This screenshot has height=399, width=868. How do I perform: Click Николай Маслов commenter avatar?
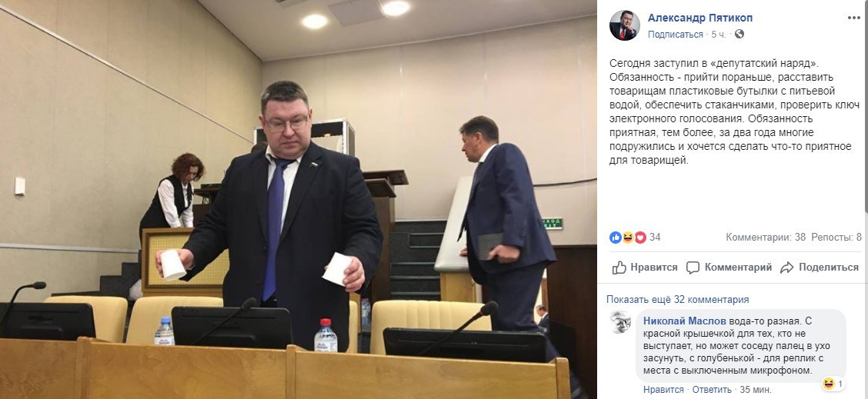620,322
